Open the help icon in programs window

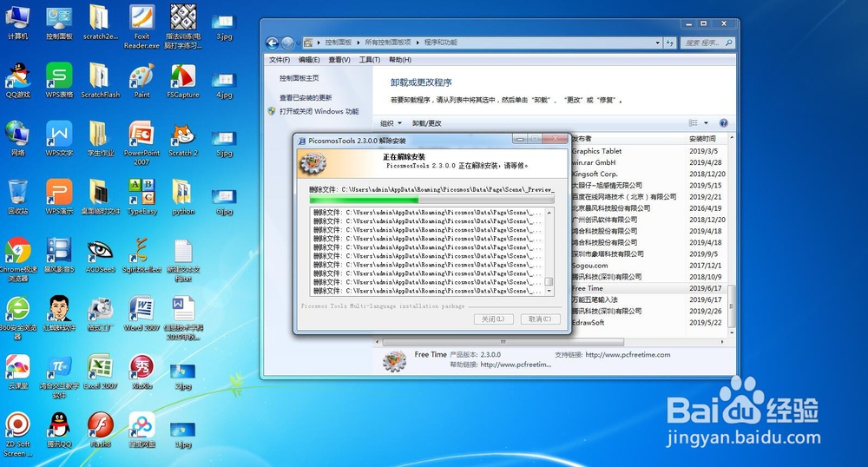tap(723, 123)
